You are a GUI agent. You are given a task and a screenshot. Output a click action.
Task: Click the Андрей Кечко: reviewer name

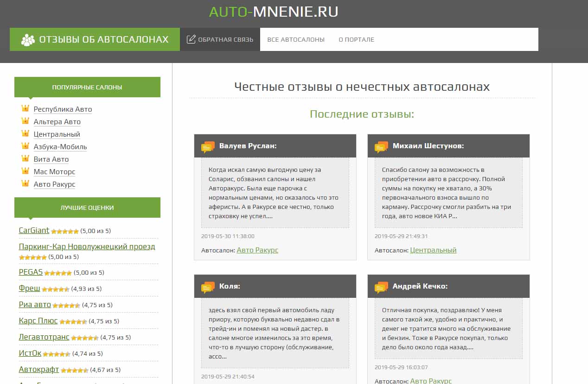pos(420,286)
